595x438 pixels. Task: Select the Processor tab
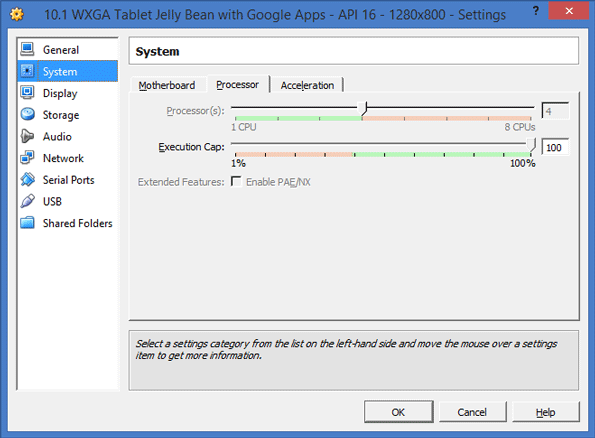click(x=238, y=85)
